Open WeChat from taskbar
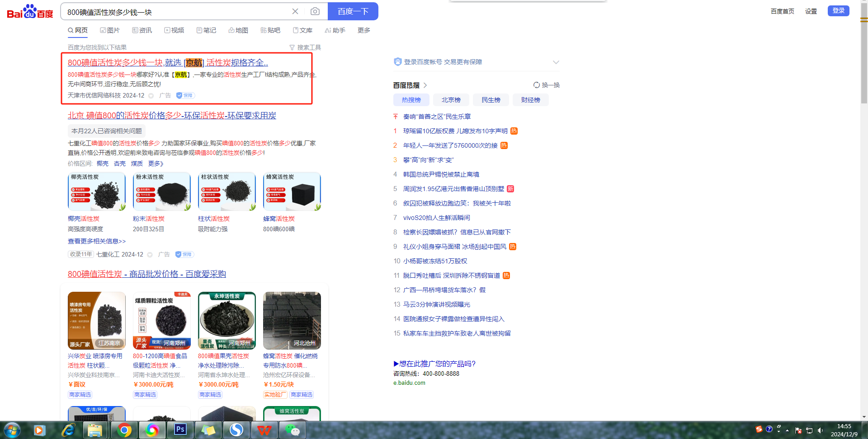This screenshot has width=868, height=439. (292, 430)
